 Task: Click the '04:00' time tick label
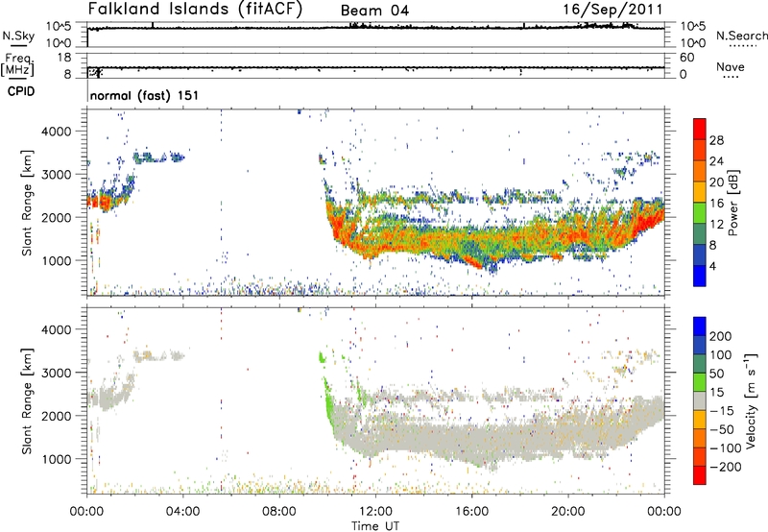coord(183,512)
